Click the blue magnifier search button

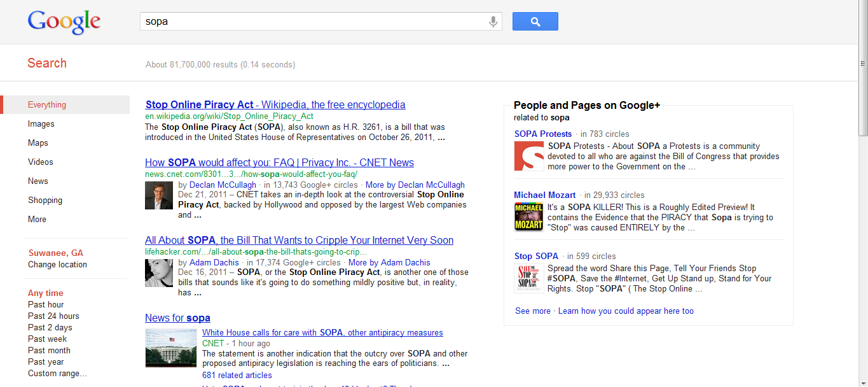tap(535, 22)
